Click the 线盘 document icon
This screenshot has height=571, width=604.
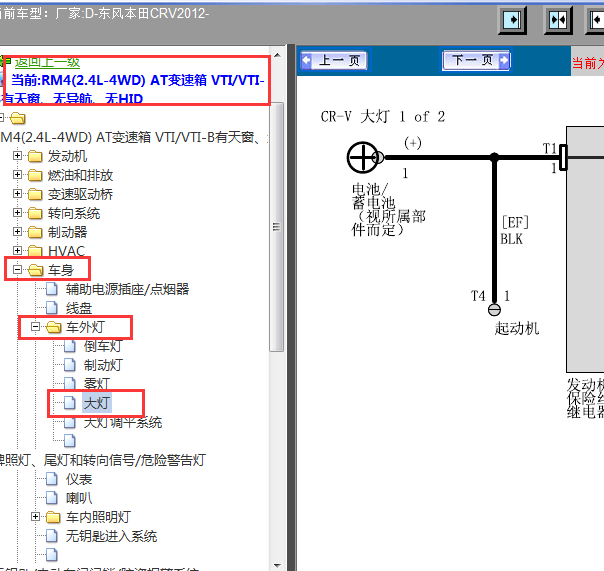click(x=52, y=308)
